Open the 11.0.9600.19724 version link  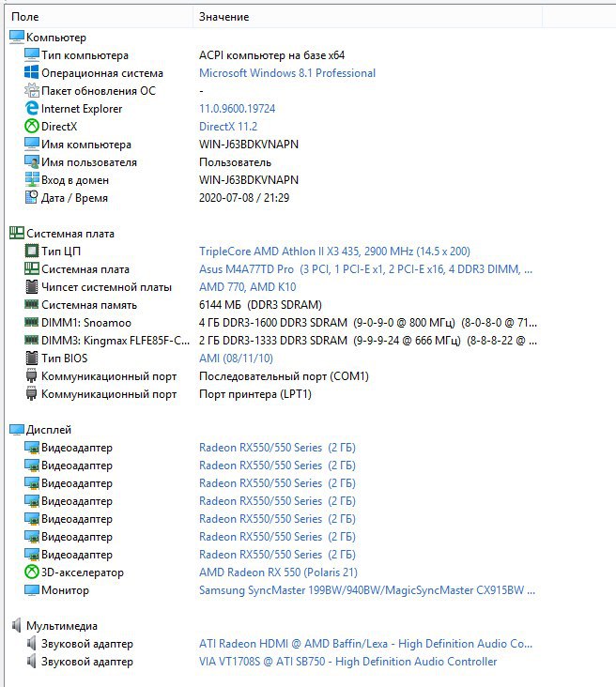(238, 109)
